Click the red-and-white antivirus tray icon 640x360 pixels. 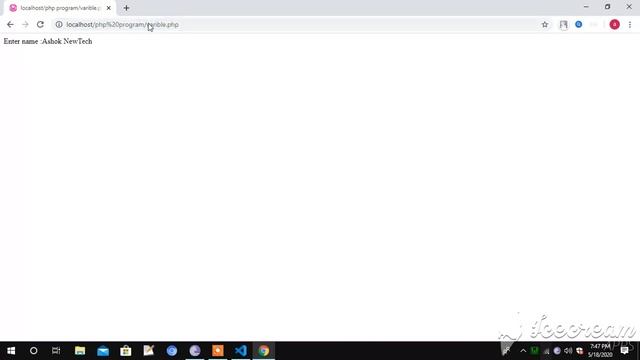(580, 351)
